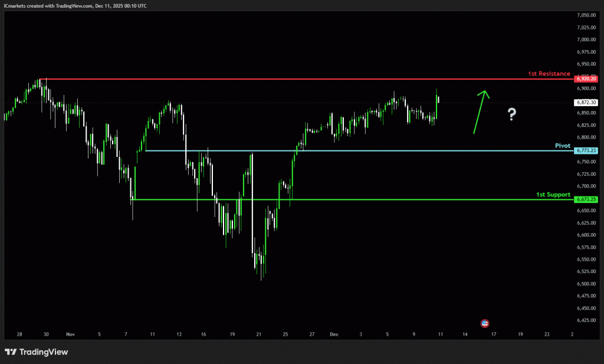Click the 28 date label on time axis
Image resolution: width=604 pixels, height=364 pixels.
[x=19, y=334]
